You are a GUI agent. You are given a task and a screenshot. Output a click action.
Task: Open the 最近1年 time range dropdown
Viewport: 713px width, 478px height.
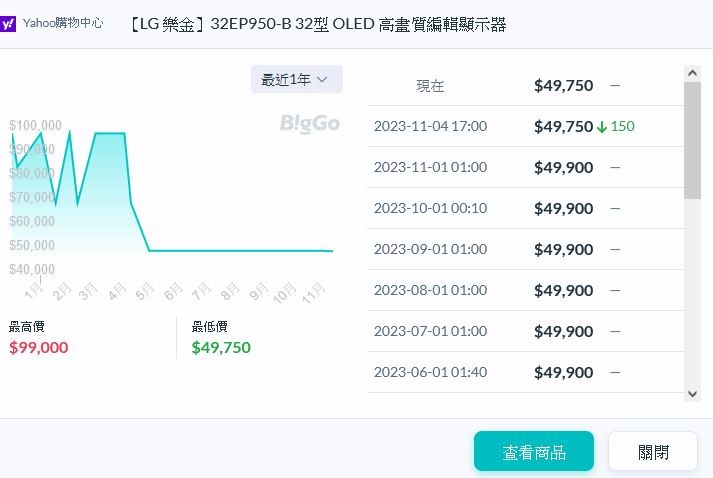coord(296,80)
